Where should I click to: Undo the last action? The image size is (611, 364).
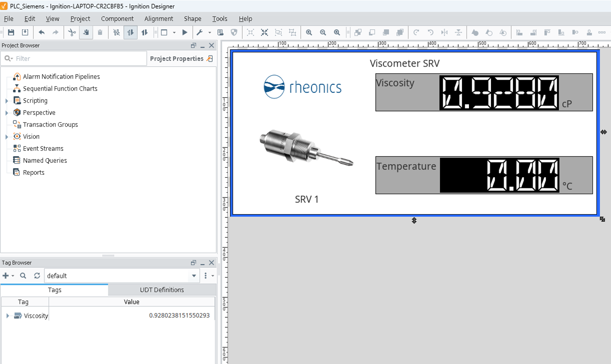tap(41, 32)
